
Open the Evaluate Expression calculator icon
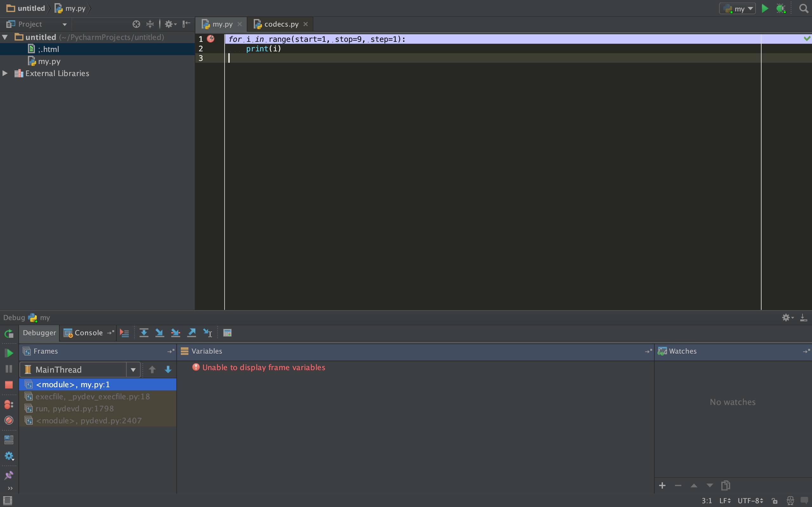(x=227, y=333)
